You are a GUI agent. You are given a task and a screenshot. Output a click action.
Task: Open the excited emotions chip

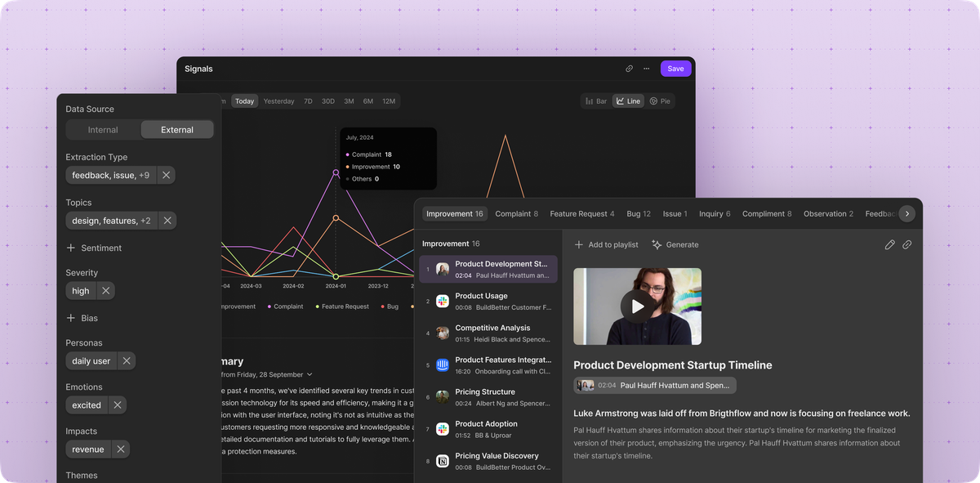pyautogui.click(x=87, y=405)
